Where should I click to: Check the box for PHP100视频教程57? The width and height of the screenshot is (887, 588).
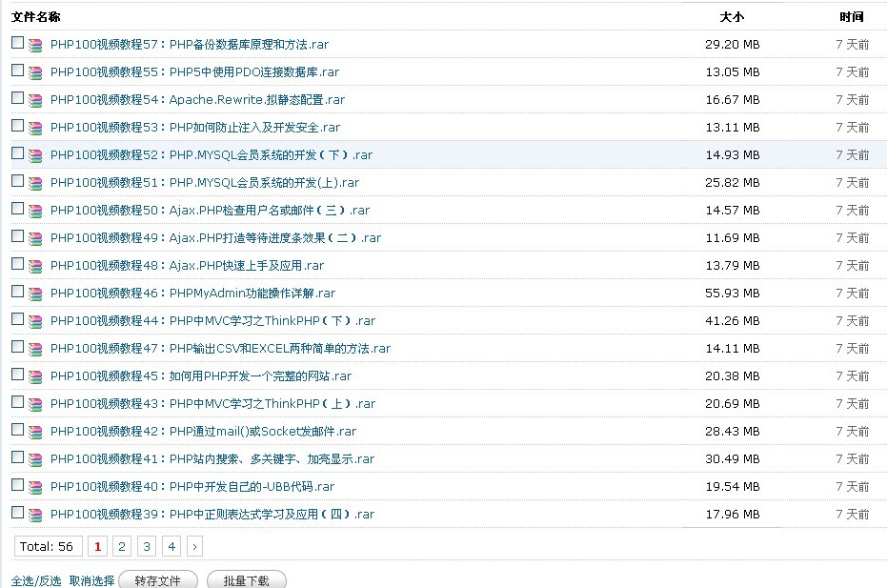(x=17, y=43)
